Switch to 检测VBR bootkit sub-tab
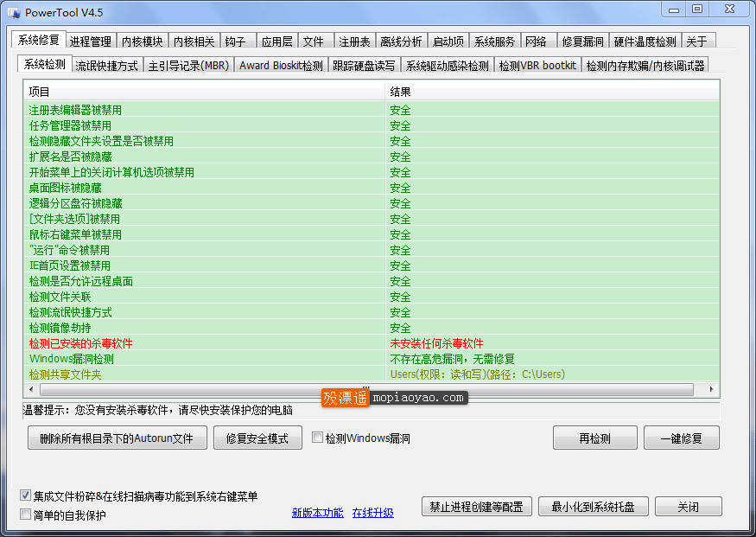 (x=537, y=65)
